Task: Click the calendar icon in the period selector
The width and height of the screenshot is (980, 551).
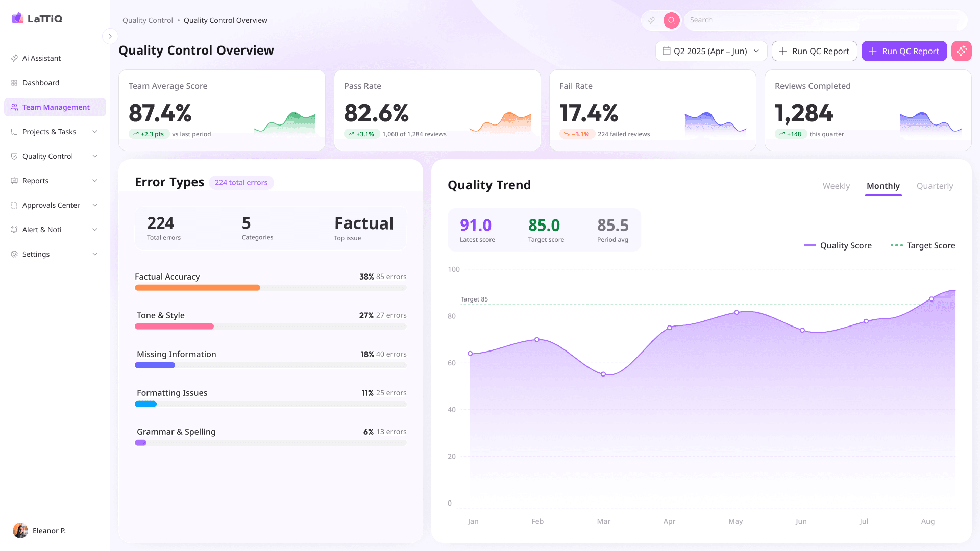Action: (666, 51)
